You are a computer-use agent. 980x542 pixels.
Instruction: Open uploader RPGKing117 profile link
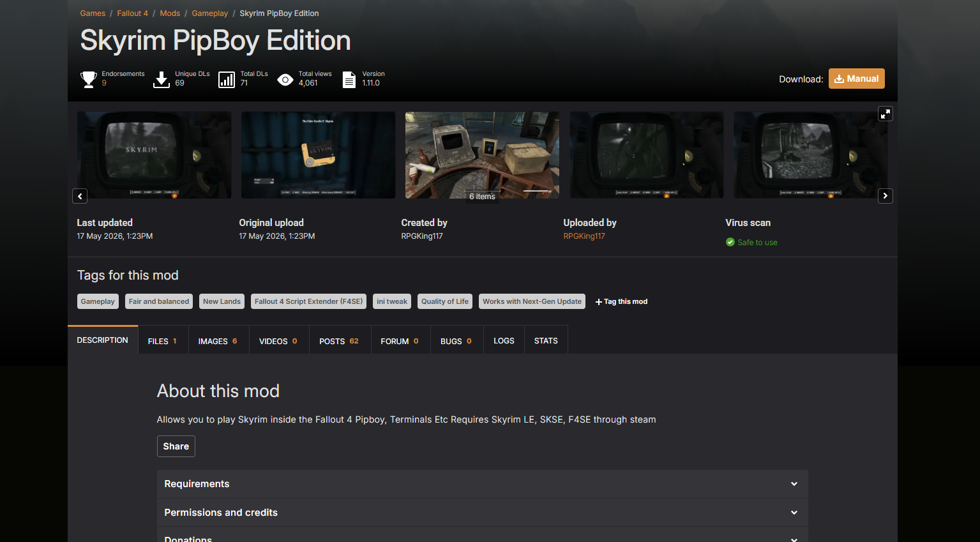(x=584, y=236)
